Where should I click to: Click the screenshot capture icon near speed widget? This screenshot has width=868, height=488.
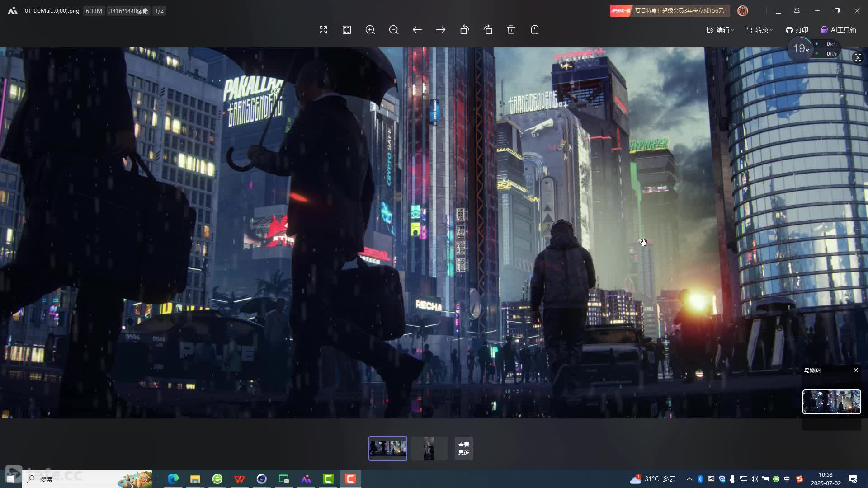tap(858, 57)
